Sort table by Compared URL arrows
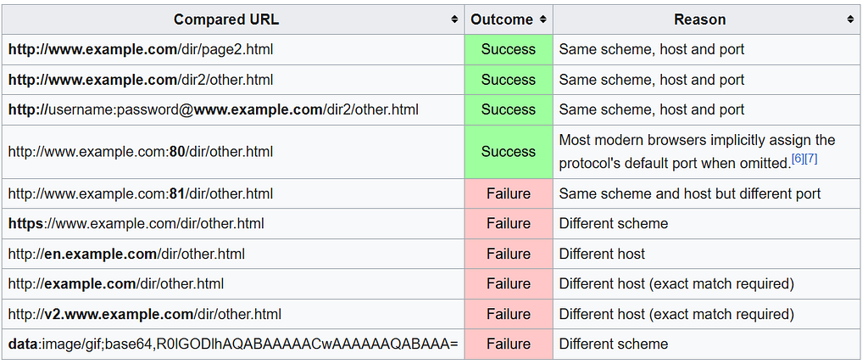Screen dimensions: 868x364 coord(454,20)
